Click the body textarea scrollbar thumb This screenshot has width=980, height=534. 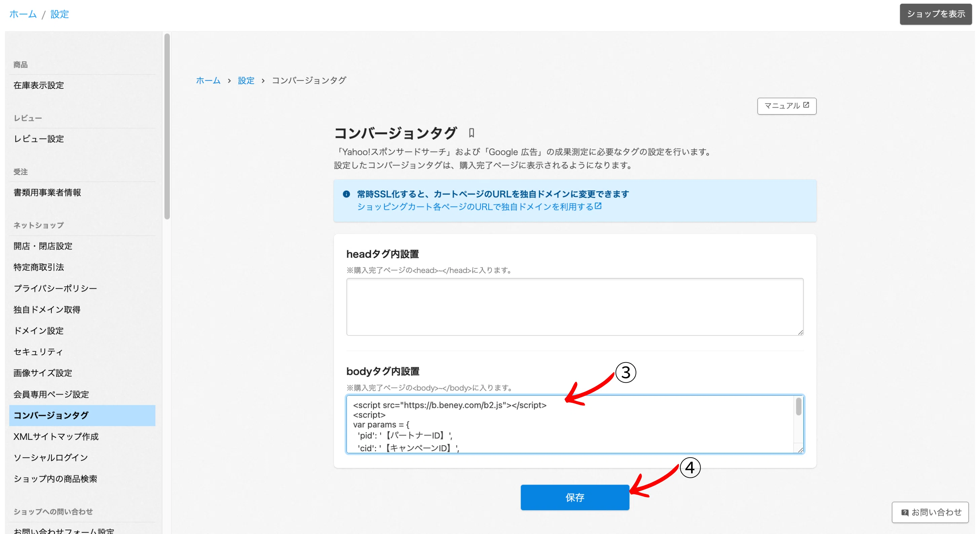798,406
